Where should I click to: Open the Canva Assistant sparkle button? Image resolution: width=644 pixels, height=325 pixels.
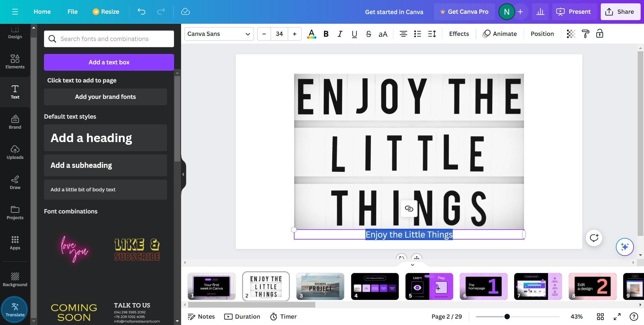click(x=625, y=247)
